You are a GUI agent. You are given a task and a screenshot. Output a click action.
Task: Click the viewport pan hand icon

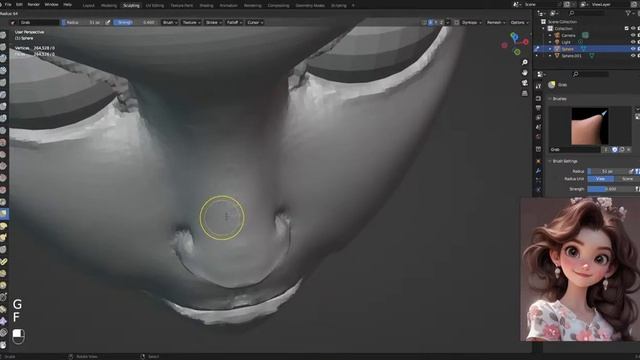[524, 73]
